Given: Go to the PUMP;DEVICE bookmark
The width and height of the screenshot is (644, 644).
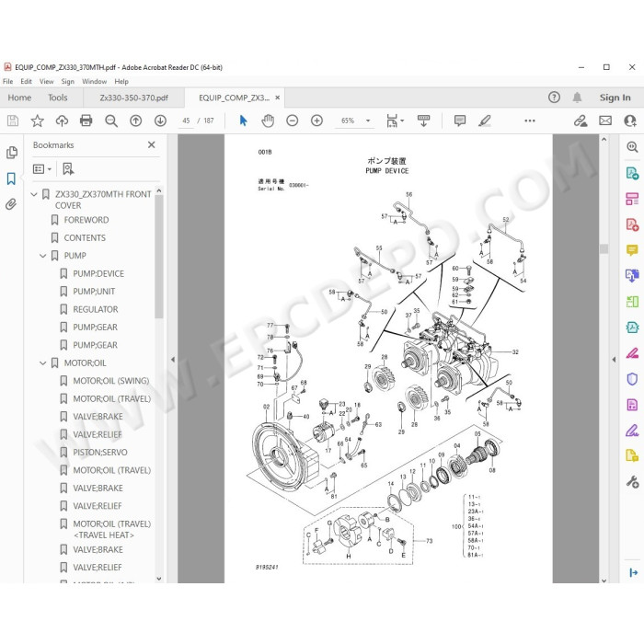Looking at the screenshot, I should (98, 273).
